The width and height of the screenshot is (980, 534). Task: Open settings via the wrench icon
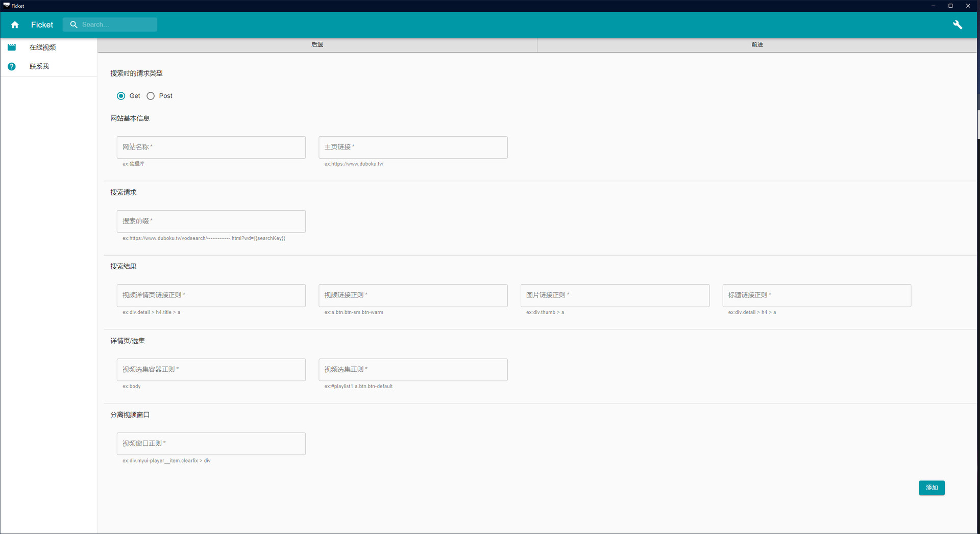point(958,24)
